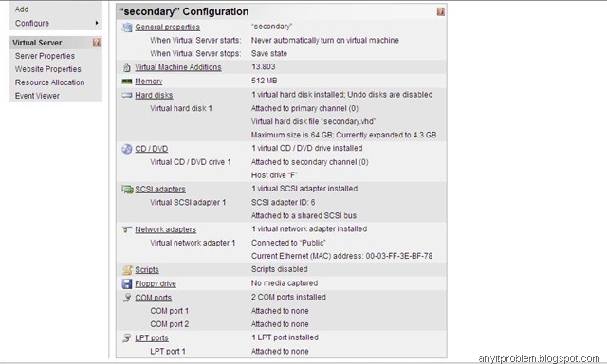Open help icon beside Virtual Server heading
The image size is (607, 364).
97,43
